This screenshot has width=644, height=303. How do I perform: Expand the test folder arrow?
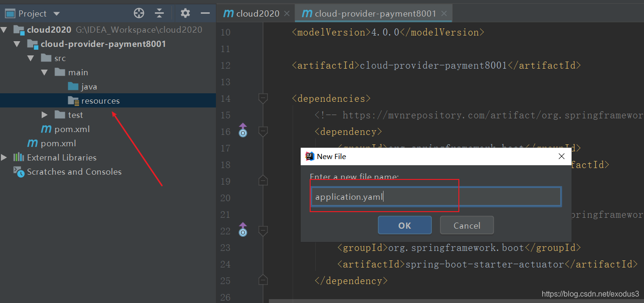click(x=45, y=115)
